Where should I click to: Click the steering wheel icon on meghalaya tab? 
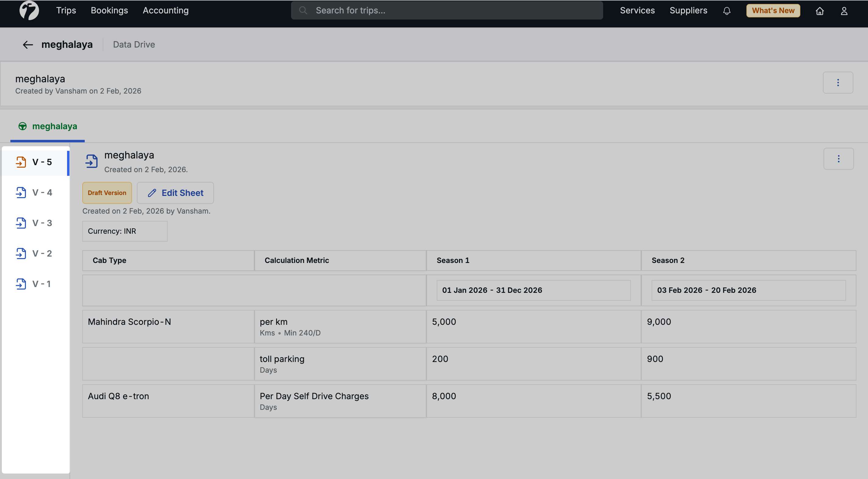[23, 126]
